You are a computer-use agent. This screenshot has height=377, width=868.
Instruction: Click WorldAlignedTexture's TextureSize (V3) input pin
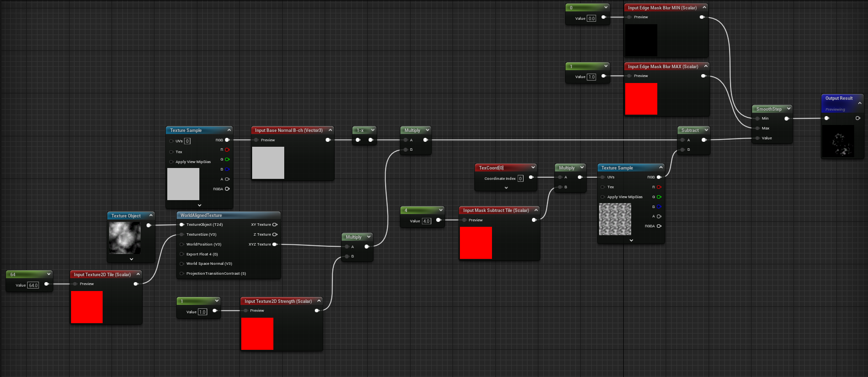click(182, 235)
